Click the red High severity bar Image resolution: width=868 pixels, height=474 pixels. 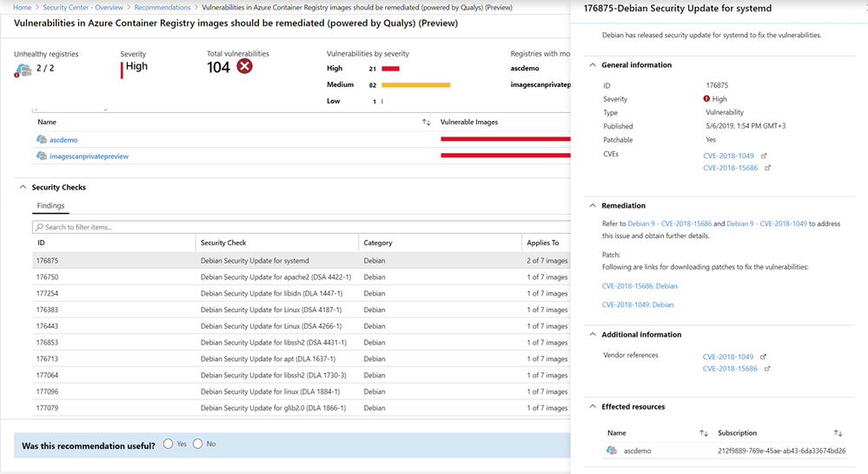(x=390, y=69)
